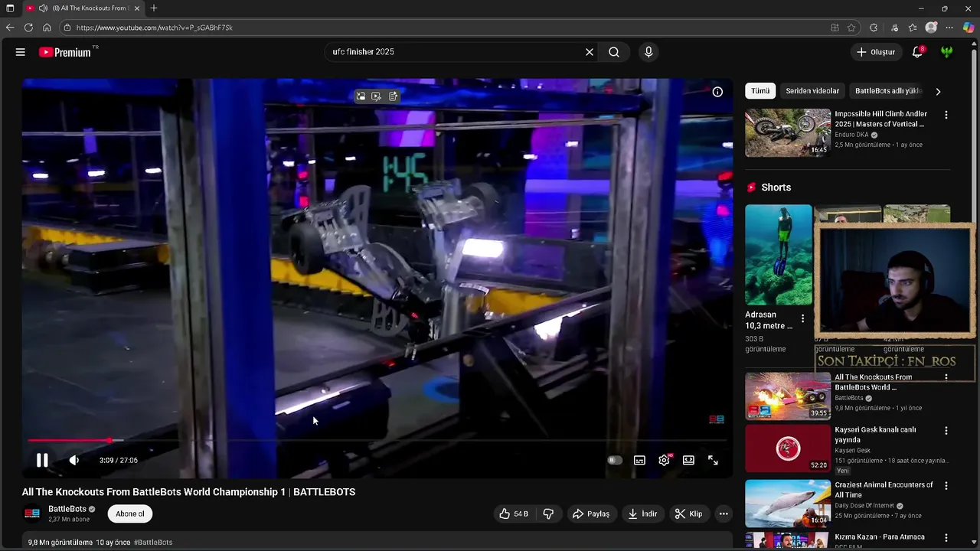Screen dimensions: 980x551
Task: Open Craziest Animal Encounters thumbnail
Action: coord(788,503)
